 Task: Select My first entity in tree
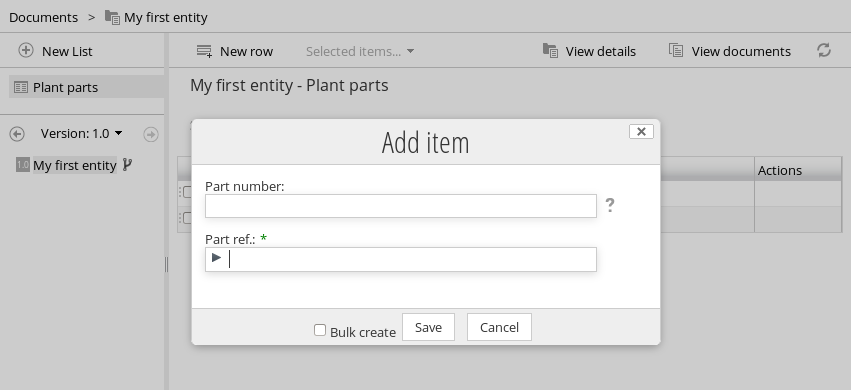point(75,165)
